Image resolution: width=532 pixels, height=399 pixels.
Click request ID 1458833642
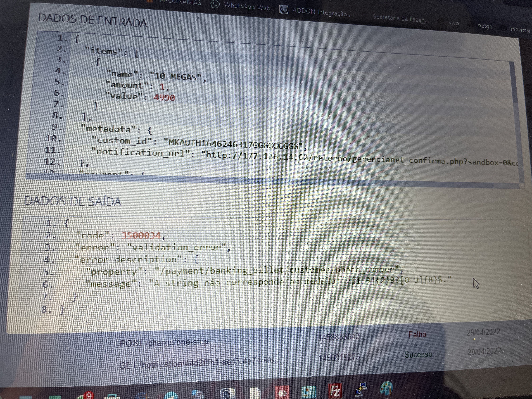(339, 337)
